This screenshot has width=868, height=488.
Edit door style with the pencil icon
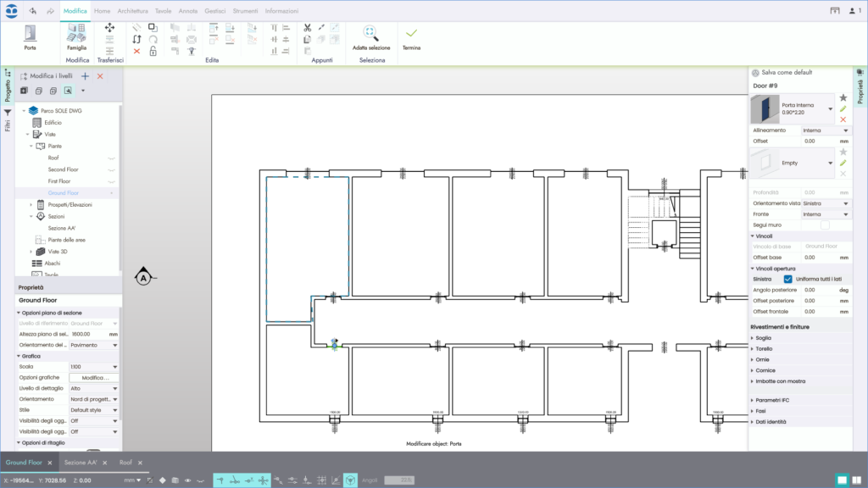[842, 109]
